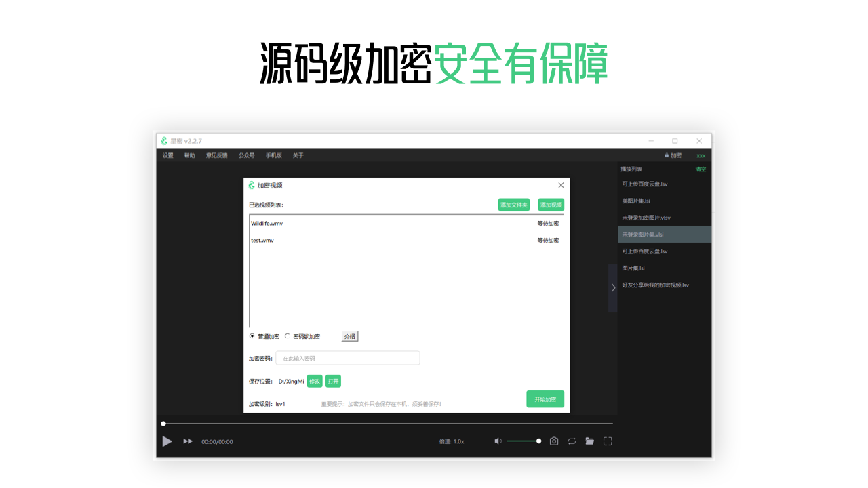Click the lock 加密 item in menu bar
Viewport: 868px width, 488px height.
[673, 155]
